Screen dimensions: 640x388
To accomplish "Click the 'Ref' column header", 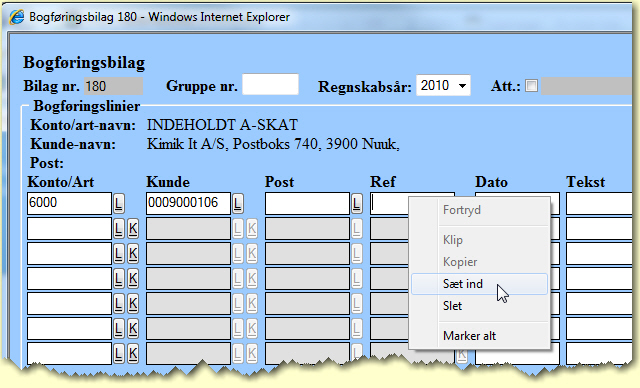I will (x=383, y=182).
